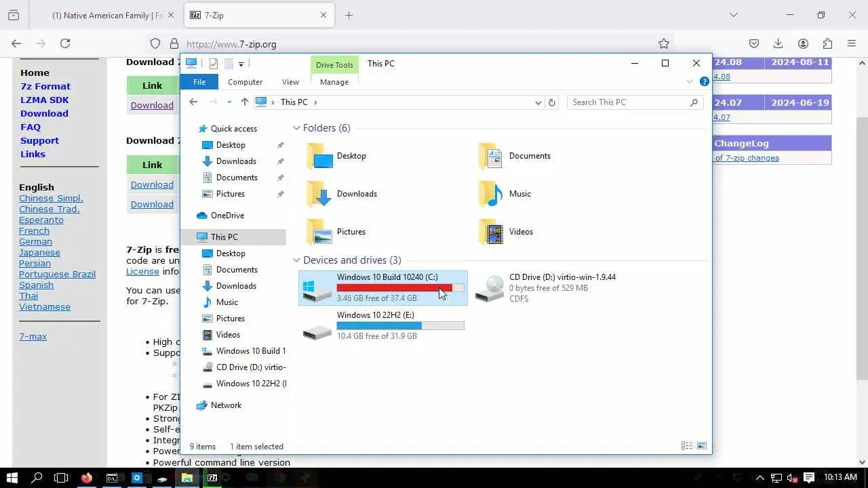Select the Pictures folder icon in Folders
The height and width of the screenshot is (488, 868).
tap(319, 232)
